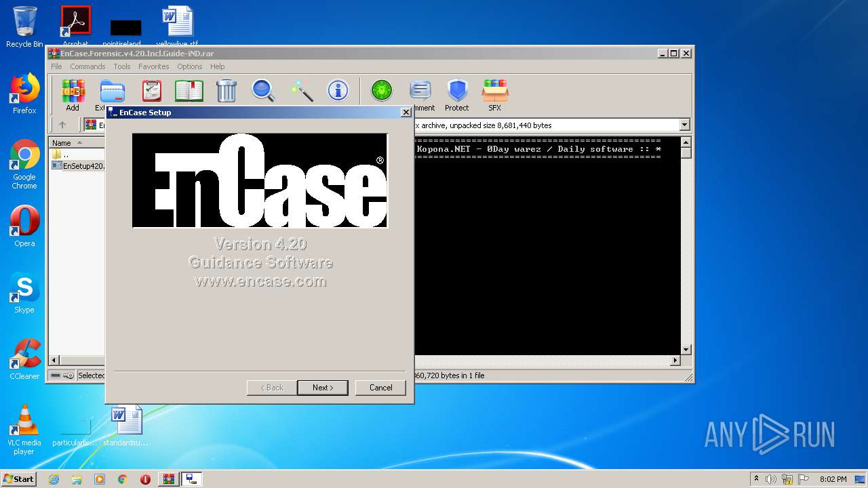Click the Name column header in WinRAR

tap(77, 143)
